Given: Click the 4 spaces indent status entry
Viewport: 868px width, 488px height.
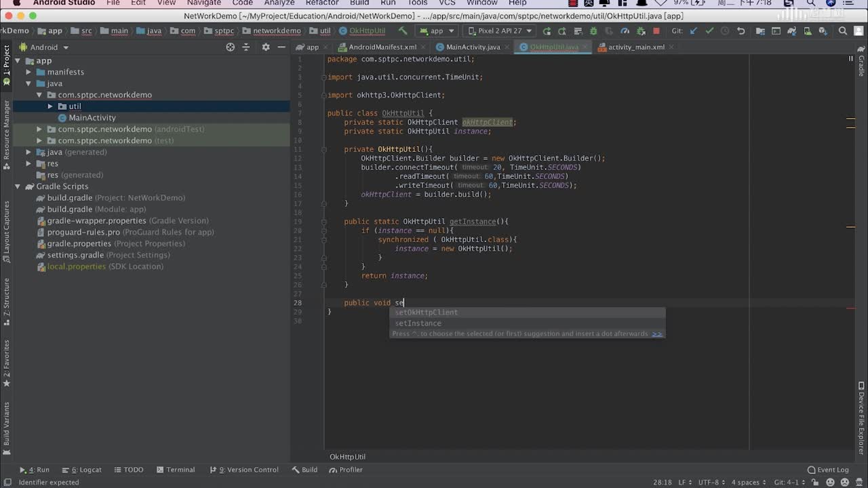Looking at the screenshot, I should (747, 483).
